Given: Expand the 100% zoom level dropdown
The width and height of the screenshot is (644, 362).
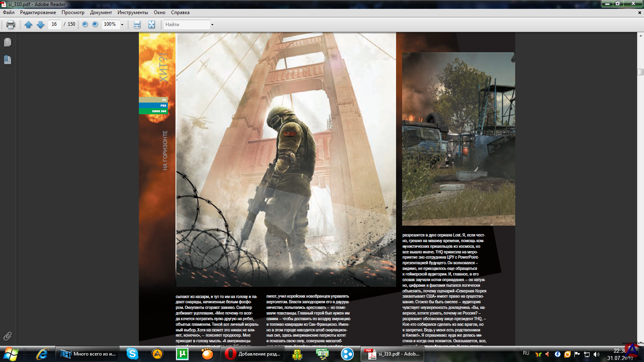Looking at the screenshot, I should (x=122, y=25).
